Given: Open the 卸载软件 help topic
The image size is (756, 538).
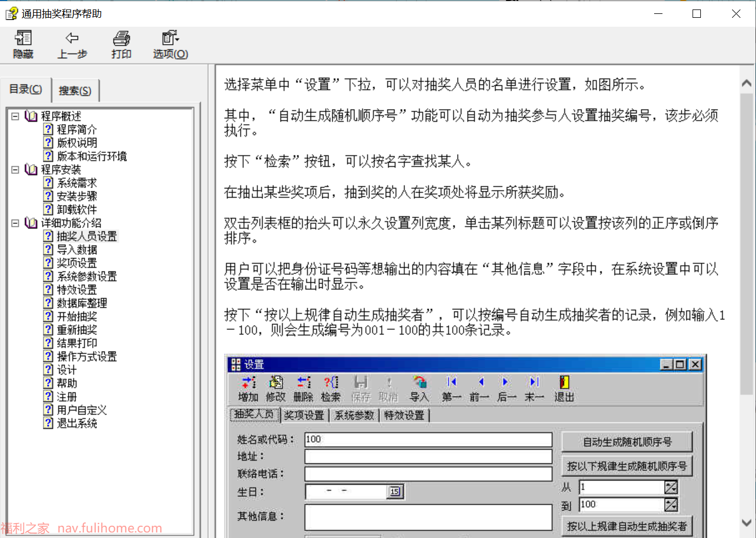Looking at the screenshot, I should 77,210.
